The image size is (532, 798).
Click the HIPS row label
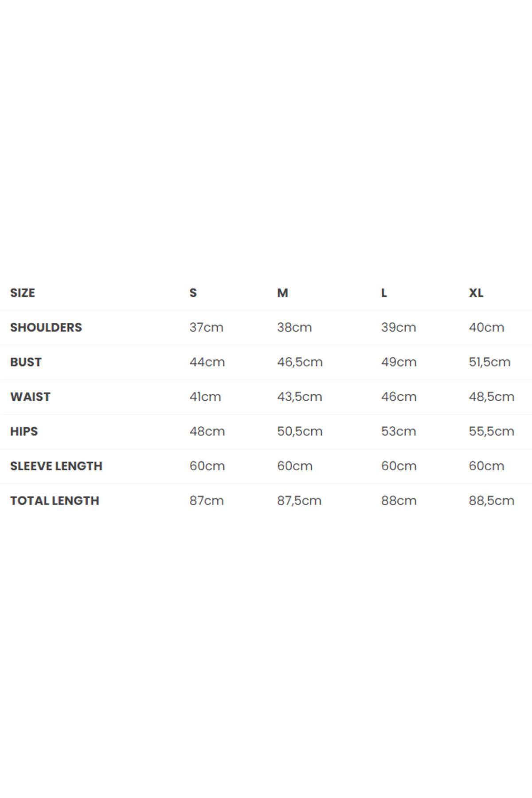[24, 431]
